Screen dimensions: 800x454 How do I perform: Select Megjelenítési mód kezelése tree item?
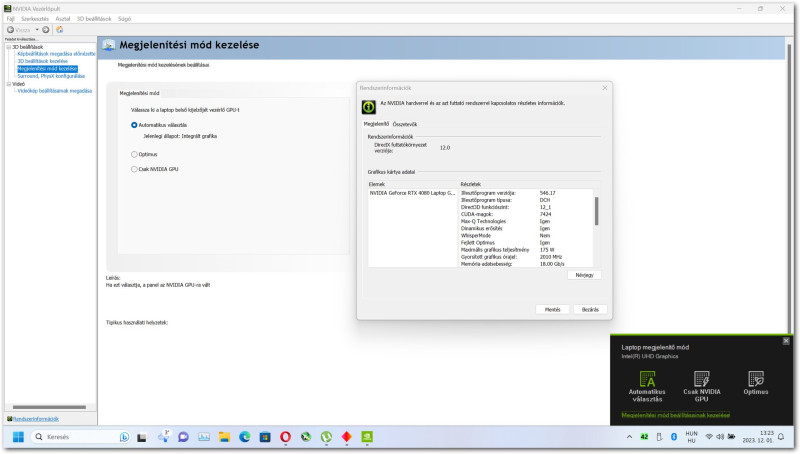(47, 68)
